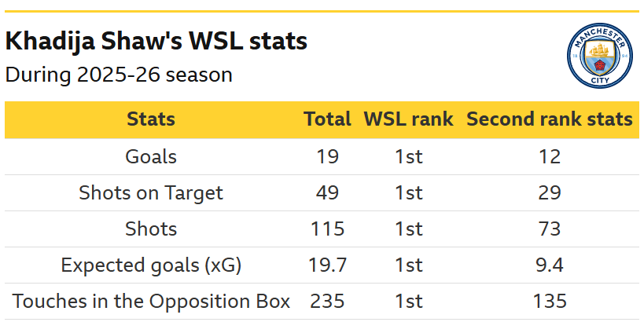Click the Khadija Shaw's WSL stats title
The height and width of the screenshot is (333, 644).
[x=156, y=41]
